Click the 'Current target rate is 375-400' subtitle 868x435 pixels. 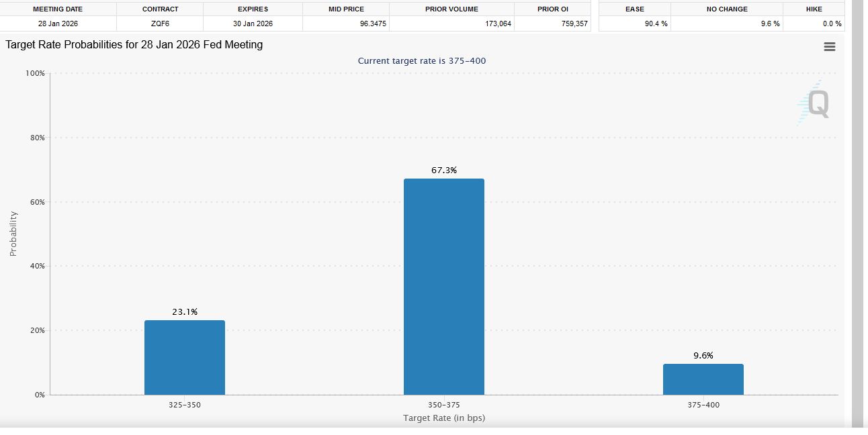(x=421, y=61)
